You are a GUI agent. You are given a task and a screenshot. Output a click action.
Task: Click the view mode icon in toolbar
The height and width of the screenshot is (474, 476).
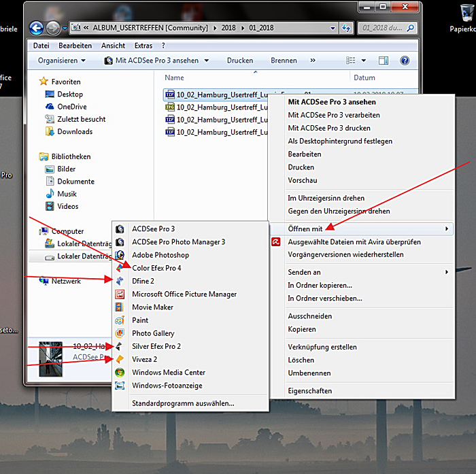pos(351,61)
